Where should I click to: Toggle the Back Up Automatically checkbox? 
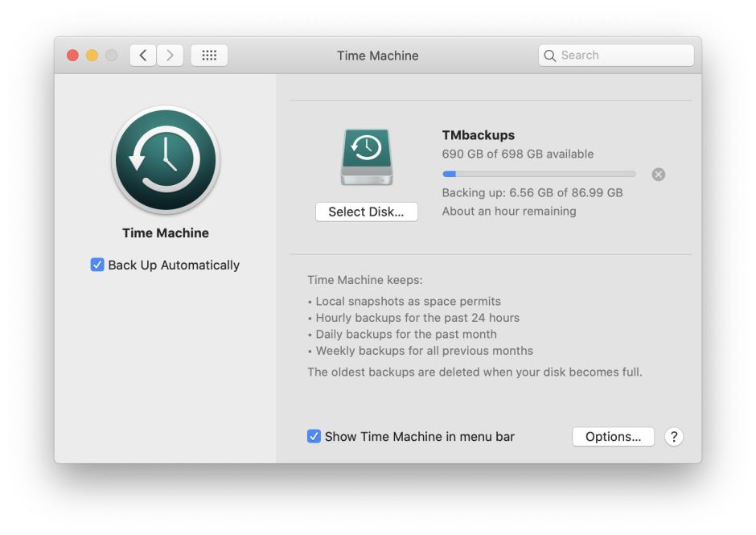click(97, 265)
